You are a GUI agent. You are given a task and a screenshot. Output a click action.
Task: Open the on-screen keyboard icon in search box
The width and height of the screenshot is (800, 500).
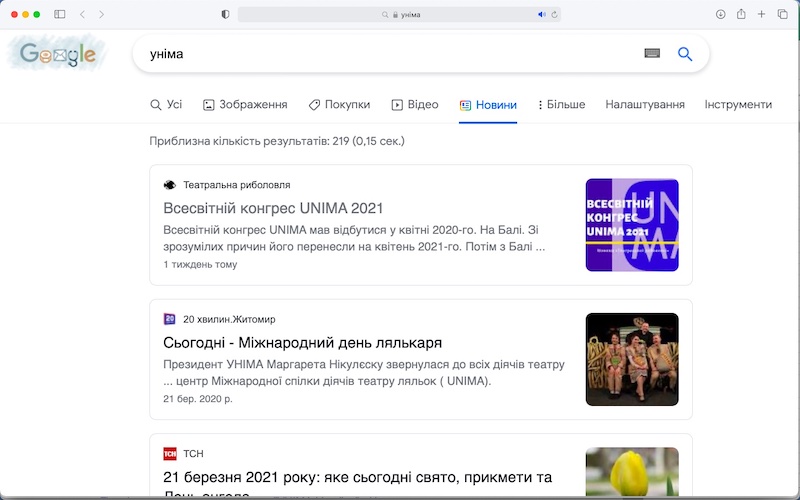[x=652, y=53]
